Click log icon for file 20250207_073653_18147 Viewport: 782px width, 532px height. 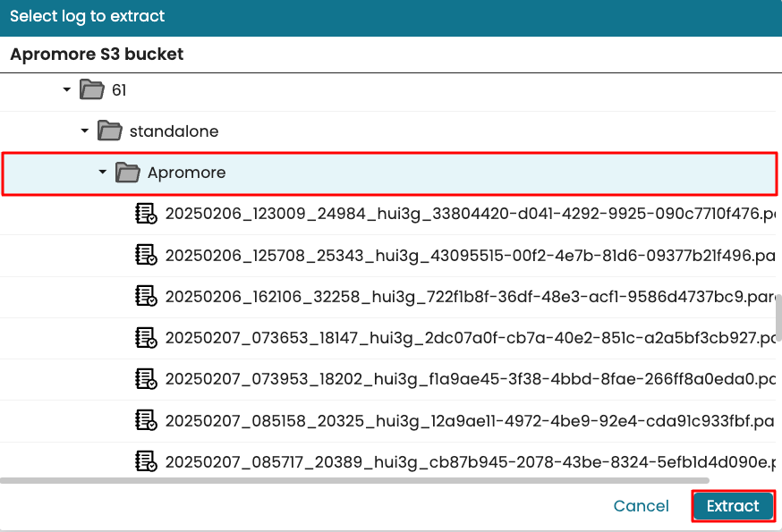coord(146,337)
